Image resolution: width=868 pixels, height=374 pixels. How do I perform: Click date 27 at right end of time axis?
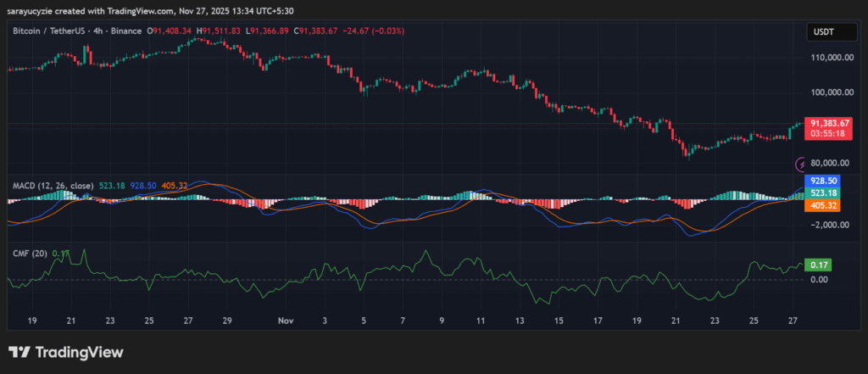click(x=792, y=322)
